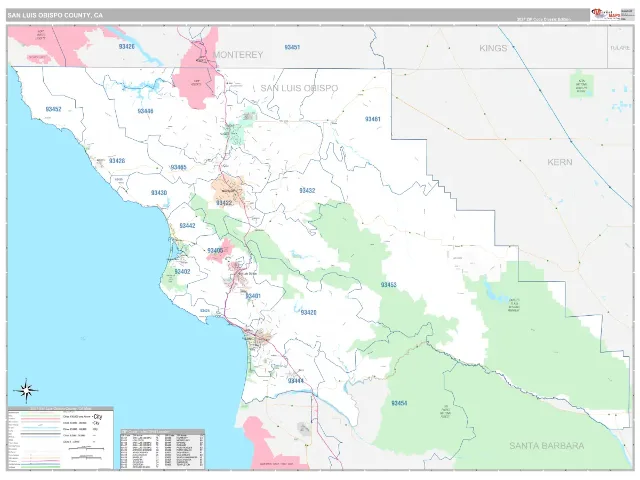Image resolution: width=640 pixels, height=480 pixels.
Task: Click the publisher logo in the title bar
Action: pos(606,14)
